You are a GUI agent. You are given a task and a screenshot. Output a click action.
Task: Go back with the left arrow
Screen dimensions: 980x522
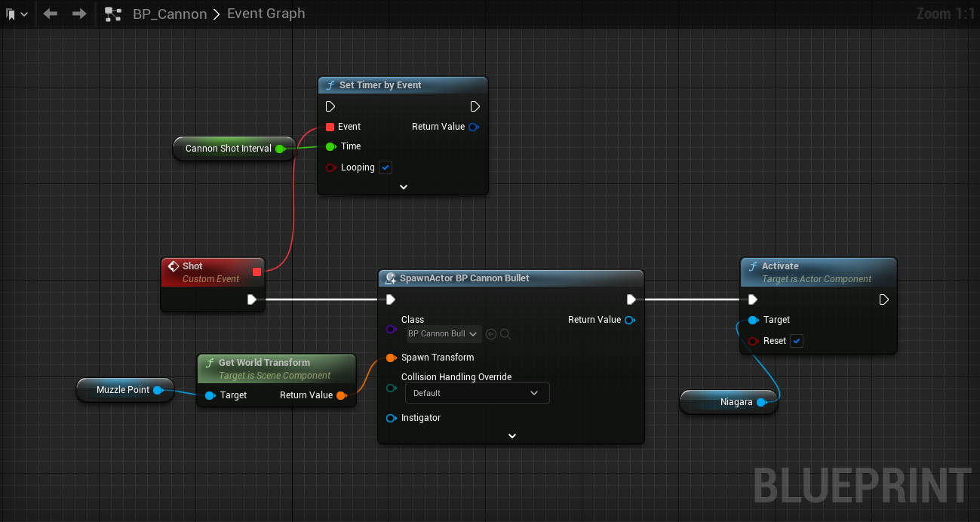51,14
